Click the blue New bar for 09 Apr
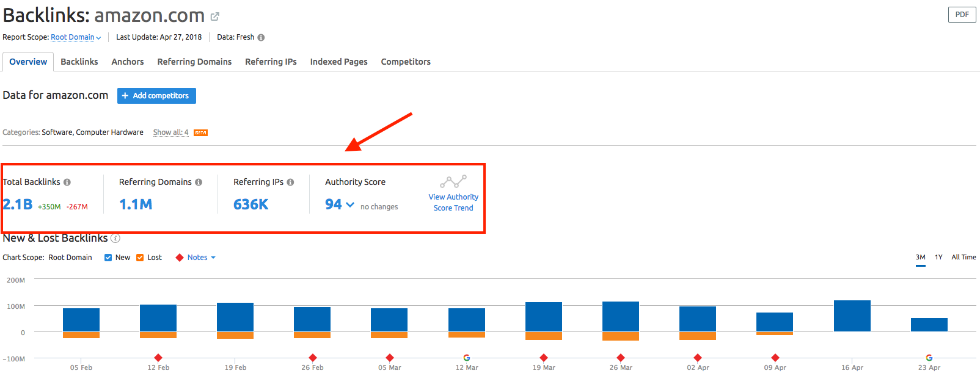The image size is (980, 387). tap(775, 322)
